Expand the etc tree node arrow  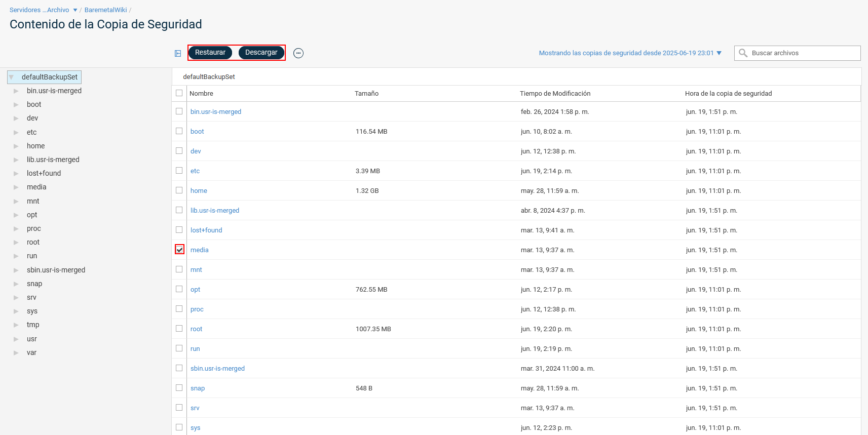pos(16,133)
